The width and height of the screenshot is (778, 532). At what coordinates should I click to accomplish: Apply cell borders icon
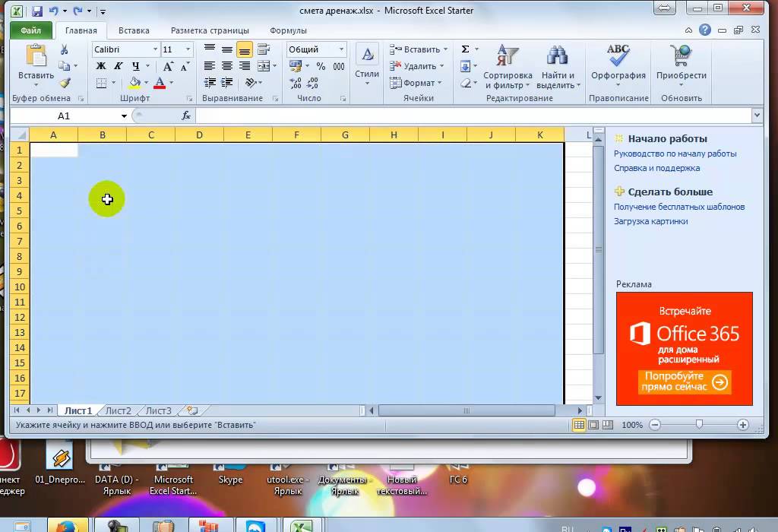coord(101,83)
